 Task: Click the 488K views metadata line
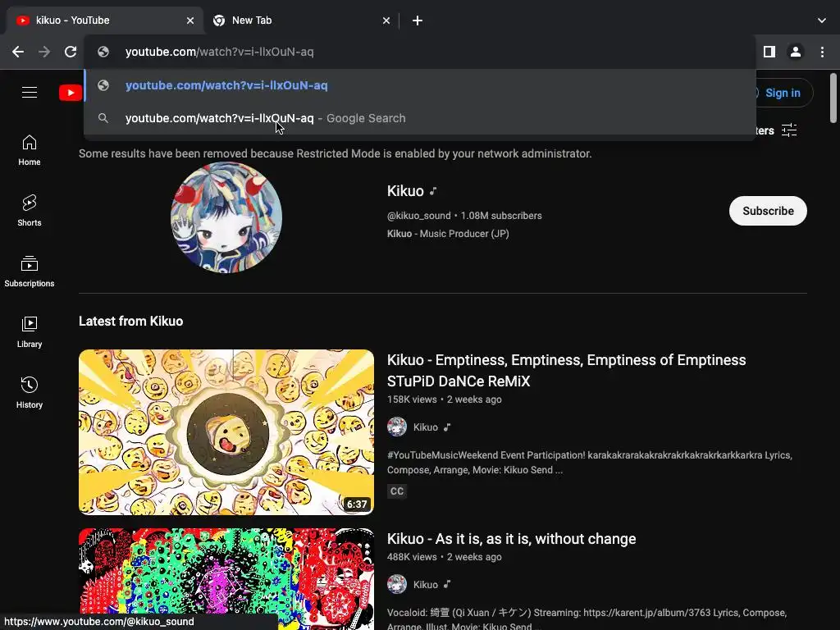click(x=444, y=557)
